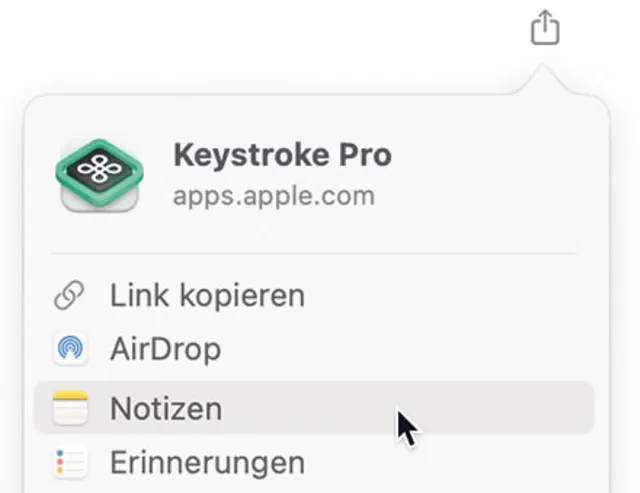The image size is (640, 493).
Task: Click right end of highlighted Notizen row
Action: [x=560, y=408]
